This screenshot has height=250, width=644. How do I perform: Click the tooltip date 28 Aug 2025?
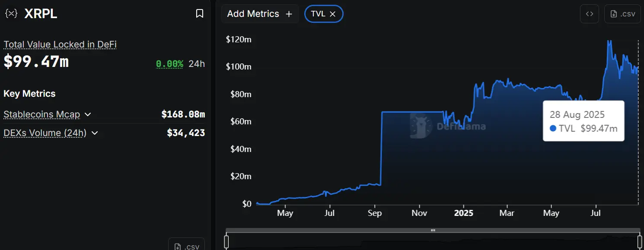click(577, 114)
